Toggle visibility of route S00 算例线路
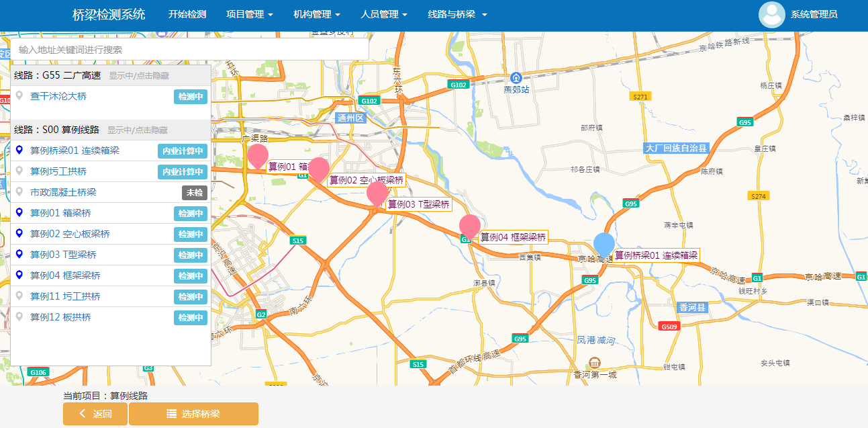The image size is (868, 428). [x=138, y=130]
